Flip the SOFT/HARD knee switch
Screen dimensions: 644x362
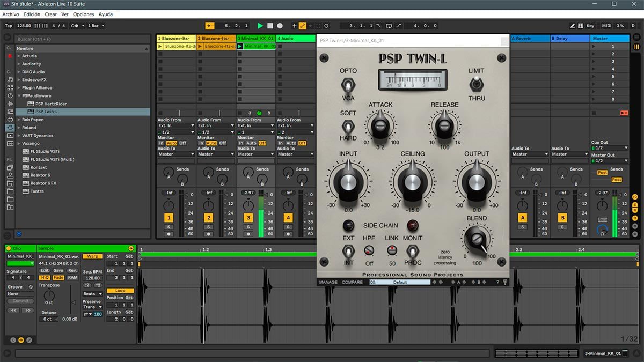348,127
